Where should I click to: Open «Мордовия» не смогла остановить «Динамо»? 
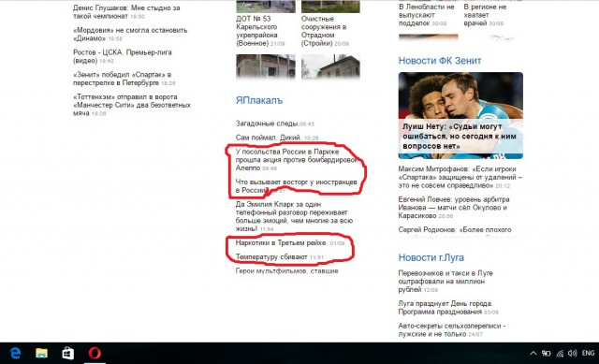tap(130, 34)
